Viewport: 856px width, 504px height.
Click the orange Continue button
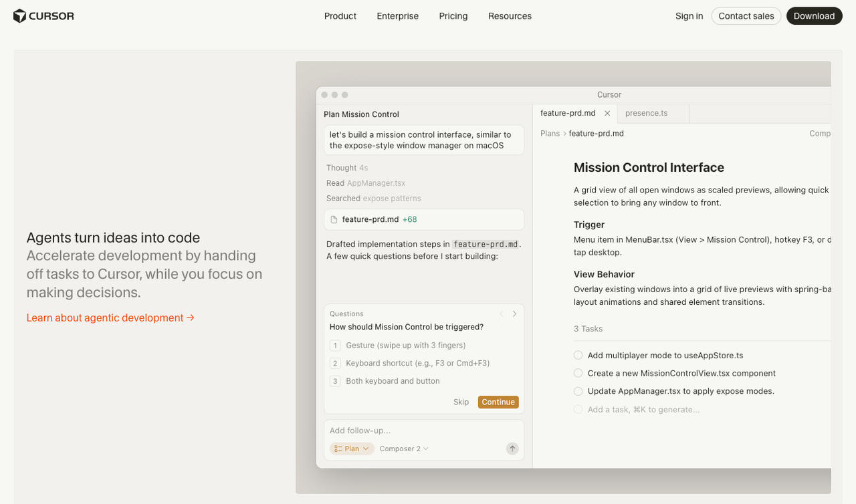tap(498, 402)
